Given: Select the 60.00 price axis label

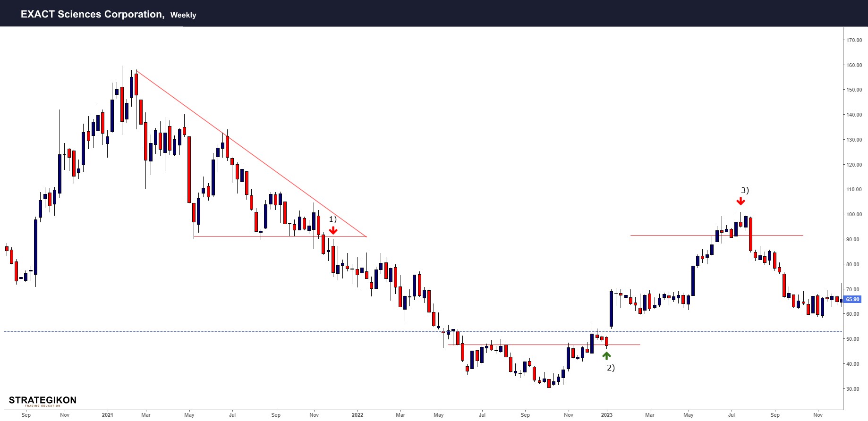Looking at the screenshot, I should tap(853, 314).
